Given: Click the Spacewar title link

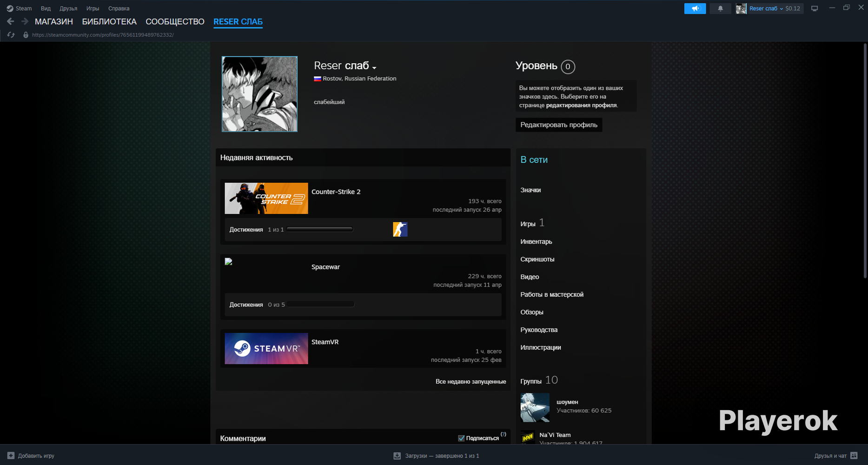Looking at the screenshot, I should pyautogui.click(x=325, y=267).
